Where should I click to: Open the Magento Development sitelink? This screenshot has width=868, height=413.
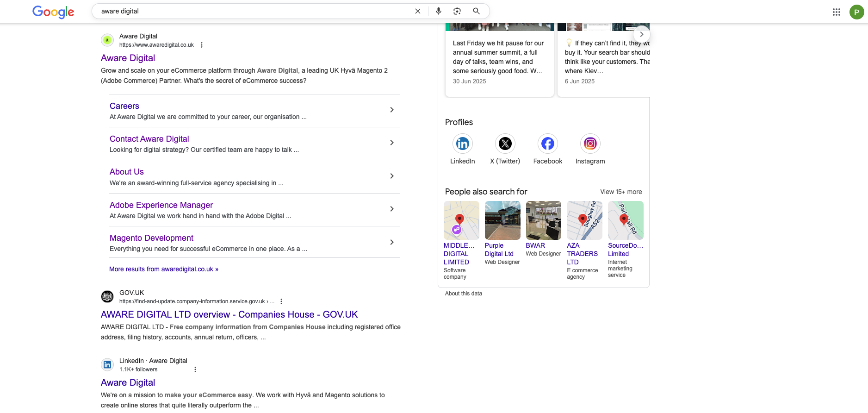click(151, 238)
